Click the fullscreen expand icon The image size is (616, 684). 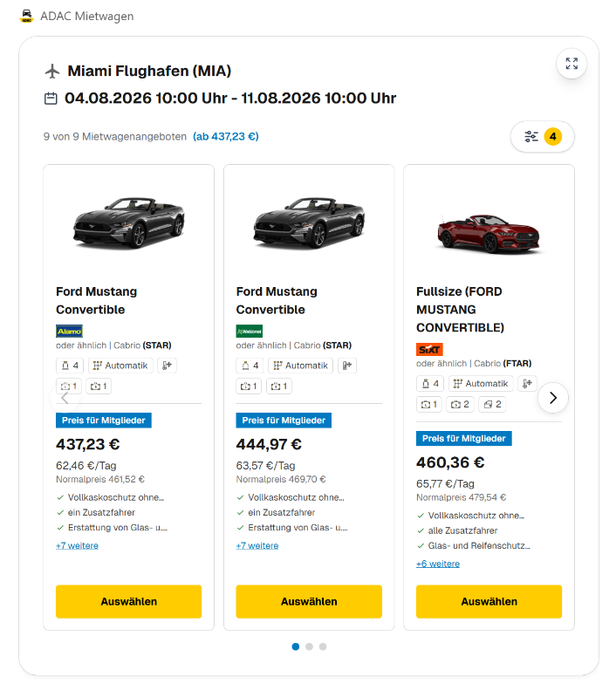572,64
